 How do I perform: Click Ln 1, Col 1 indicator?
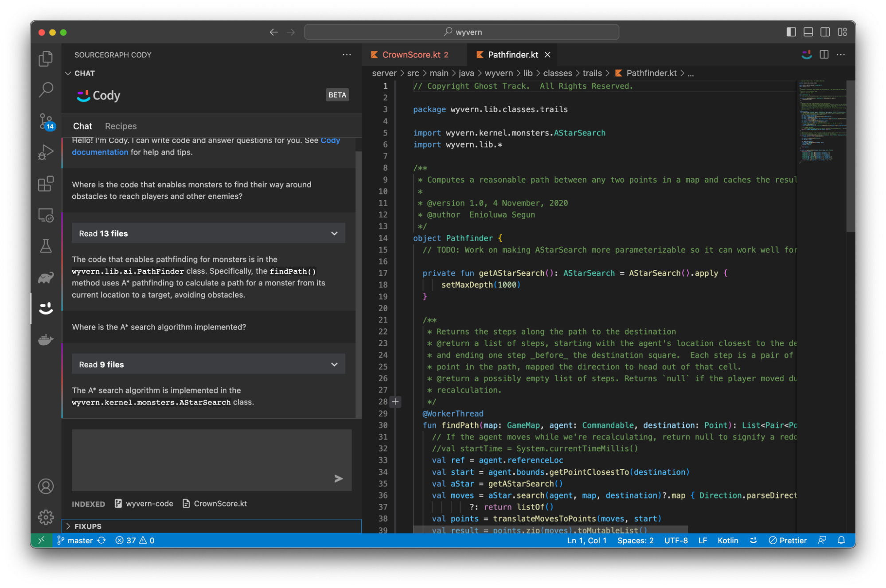(587, 540)
